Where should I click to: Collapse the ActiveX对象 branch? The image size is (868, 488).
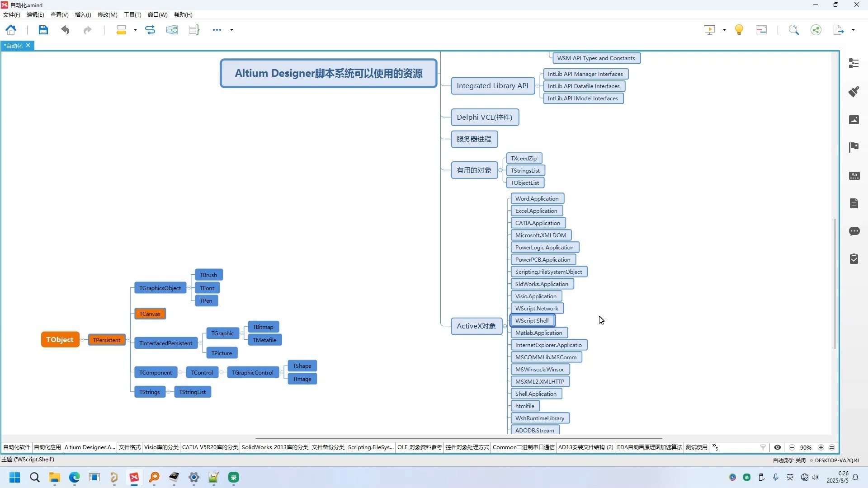point(505,326)
